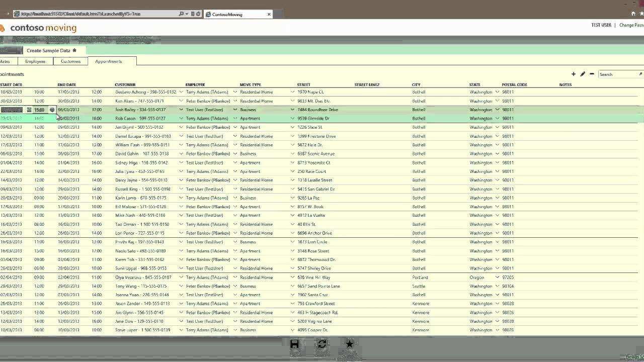This screenshot has height=362, width=644.
Task: Select the Appointments tab
Action: click(x=112, y=61)
